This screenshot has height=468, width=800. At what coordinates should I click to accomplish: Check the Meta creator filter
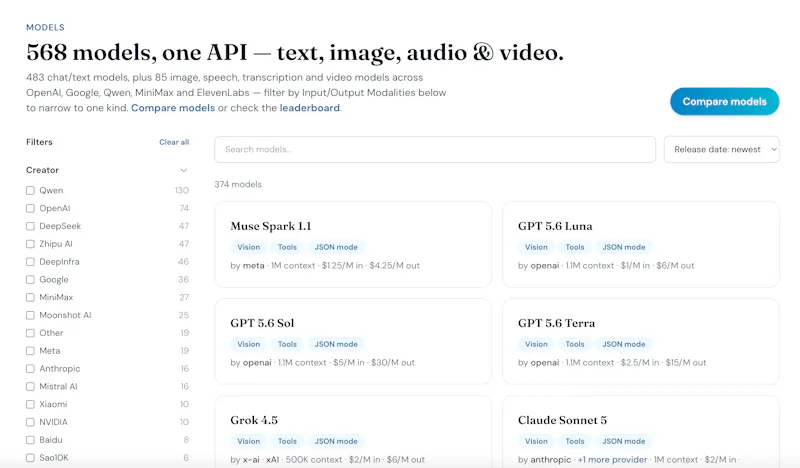(30, 351)
